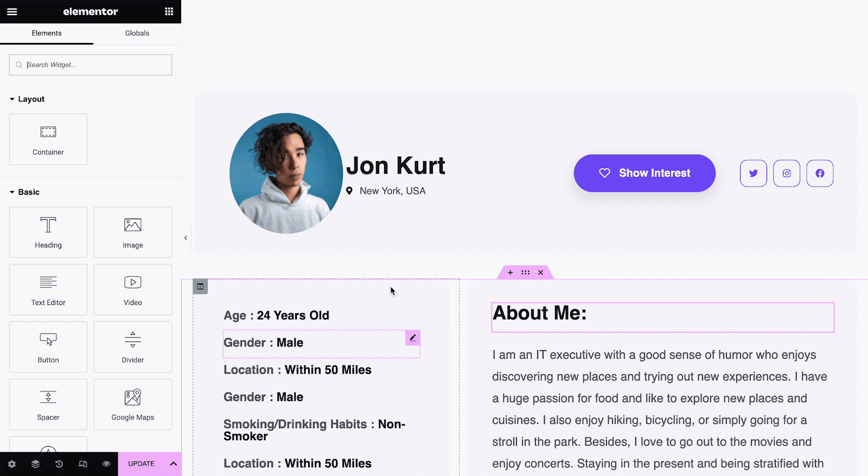The width and height of the screenshot is (868, 476).
Task: Click the Preview Changes eye icon
Action: [106, 464]
